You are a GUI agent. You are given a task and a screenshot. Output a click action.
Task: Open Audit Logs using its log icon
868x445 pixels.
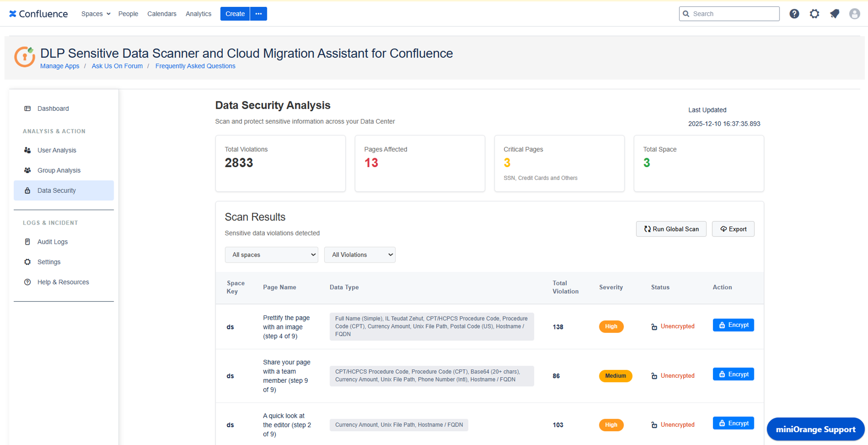point(27,242)
